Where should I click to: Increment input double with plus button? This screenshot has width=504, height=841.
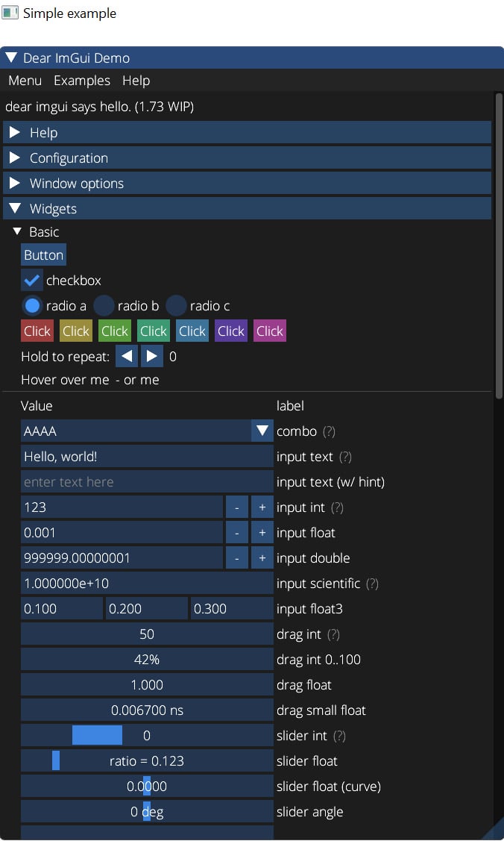coord(262,558)
